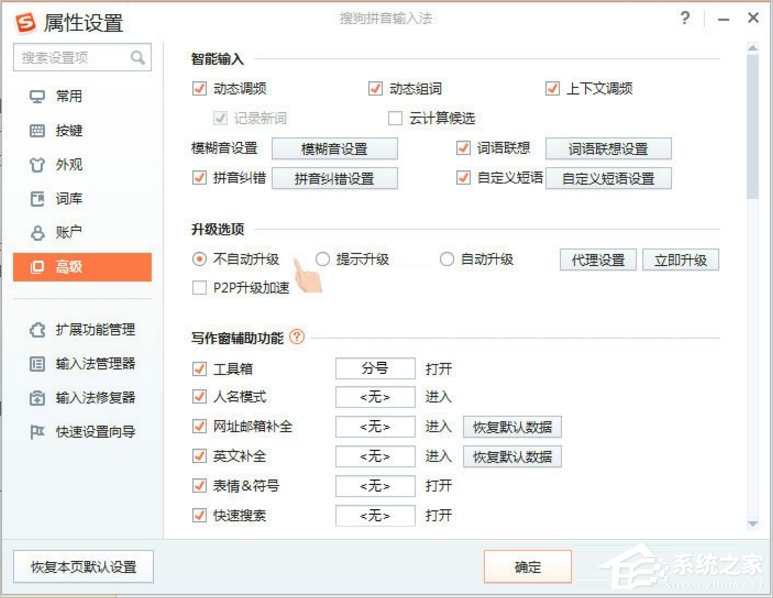This screenshot has height=598, width=773.
Task: Click the scrollbar down arrow
Action: point(752,524)
